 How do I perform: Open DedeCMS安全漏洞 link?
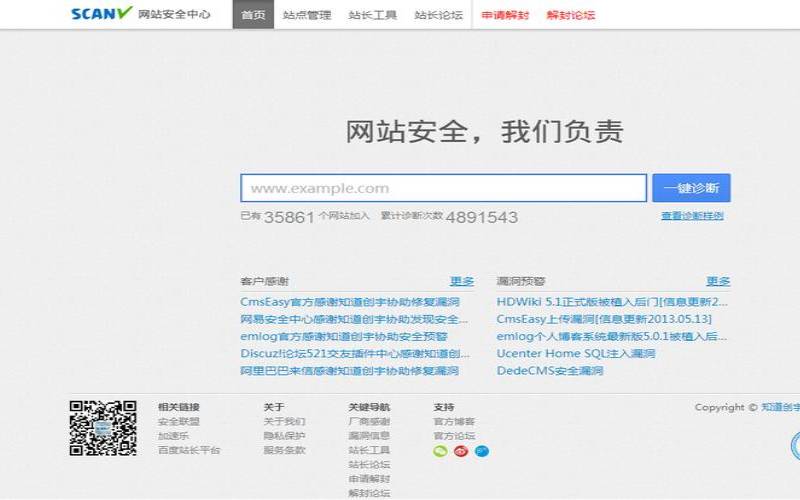point(549,371)
